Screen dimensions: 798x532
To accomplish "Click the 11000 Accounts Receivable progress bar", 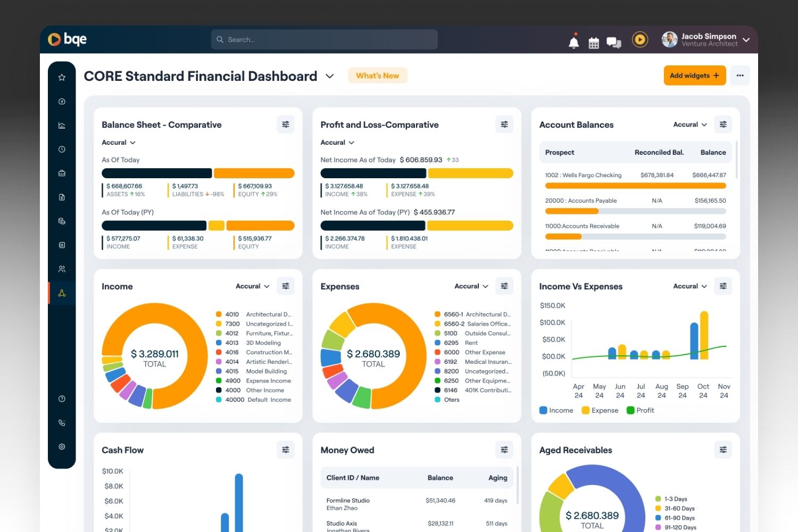I will point(636,237).
